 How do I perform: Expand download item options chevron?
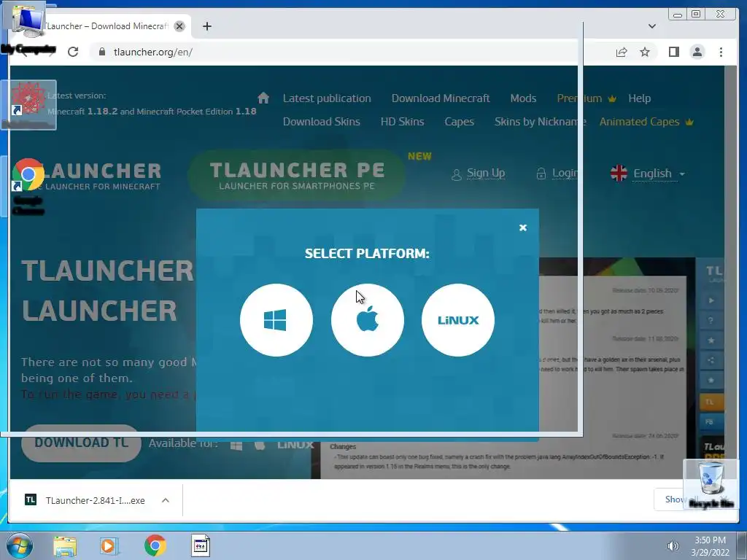tap(166, 500)
